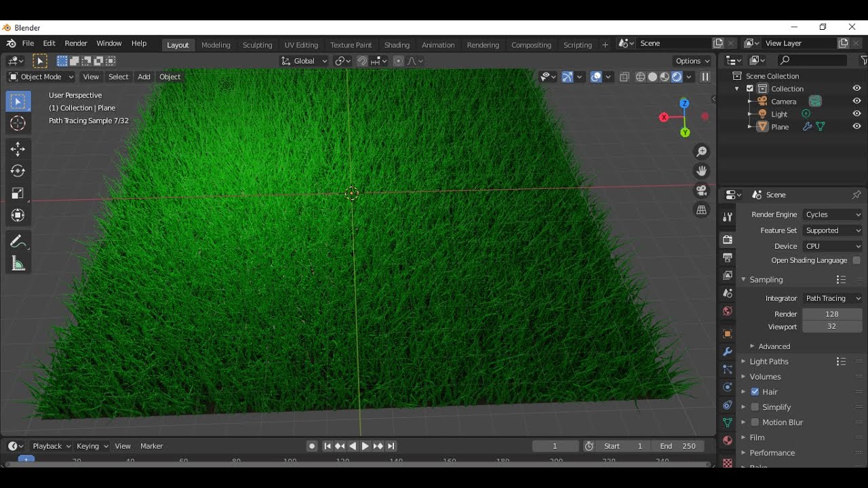Open the viewport Add menu
868x488 pixels.
tap(144, 77)
